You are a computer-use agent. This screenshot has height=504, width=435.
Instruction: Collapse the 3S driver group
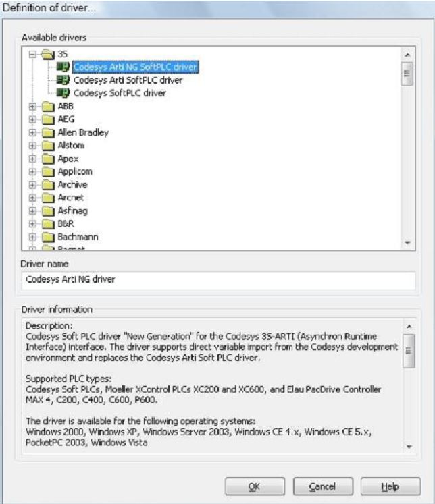(32, 55)
